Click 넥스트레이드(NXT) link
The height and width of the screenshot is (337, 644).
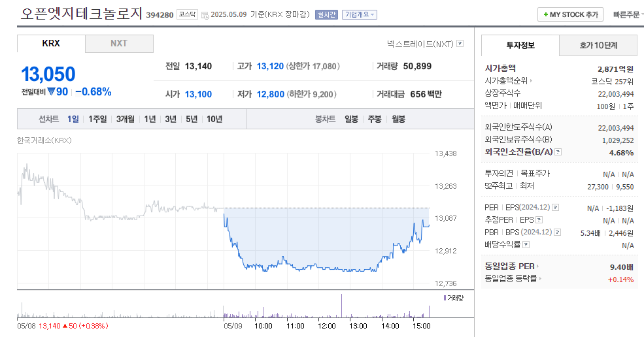coord(420,44)
